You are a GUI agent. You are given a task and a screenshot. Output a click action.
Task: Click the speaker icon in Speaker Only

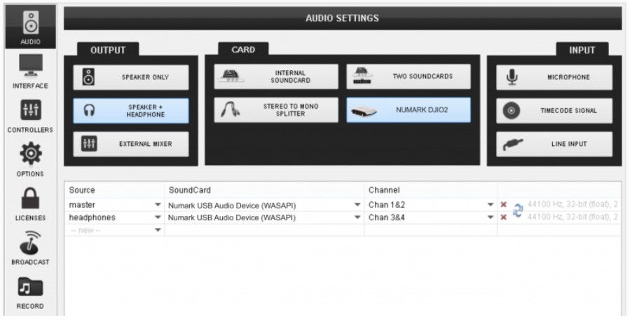pos(88,77)
